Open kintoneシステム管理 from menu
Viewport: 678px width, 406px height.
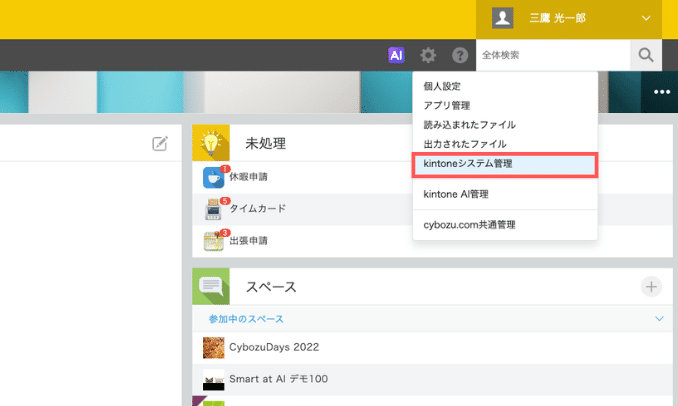(x=505, y=164)
